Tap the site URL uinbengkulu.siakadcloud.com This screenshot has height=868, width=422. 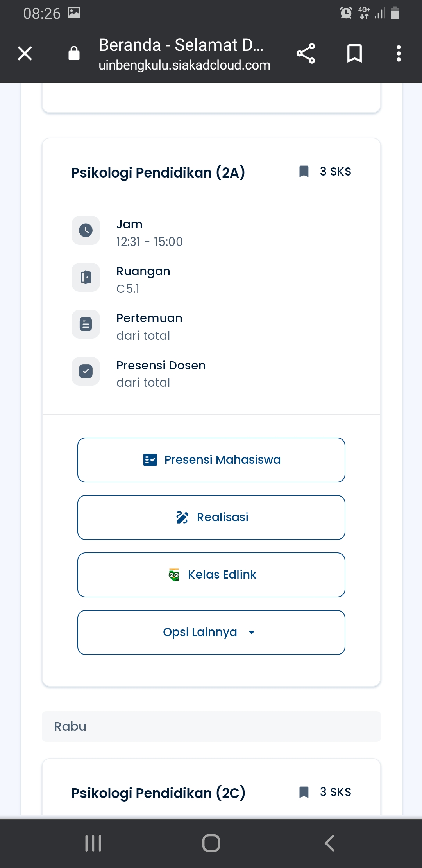click(x=184, y=65)
